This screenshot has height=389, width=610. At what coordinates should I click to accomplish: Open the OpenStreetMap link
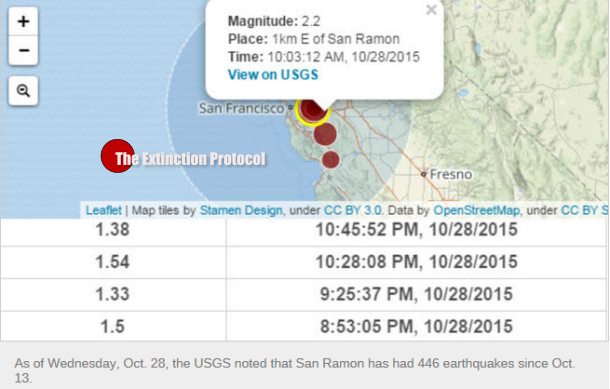tap(477, 210)
